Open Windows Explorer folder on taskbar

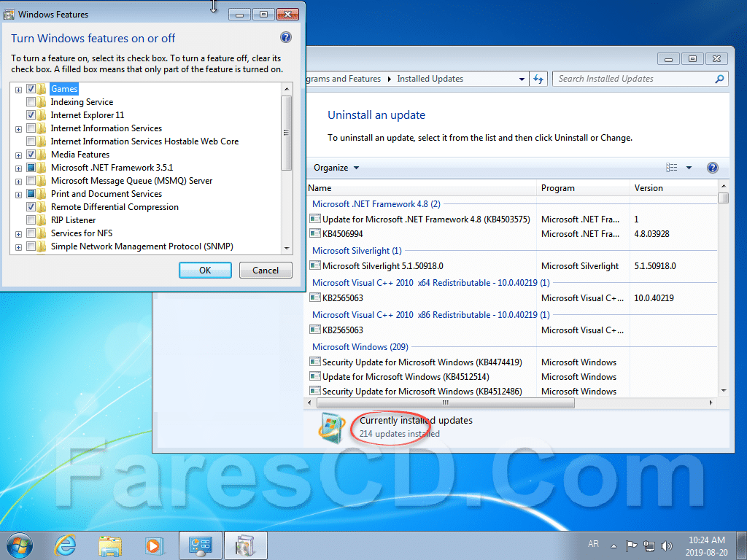pos(110,546)
